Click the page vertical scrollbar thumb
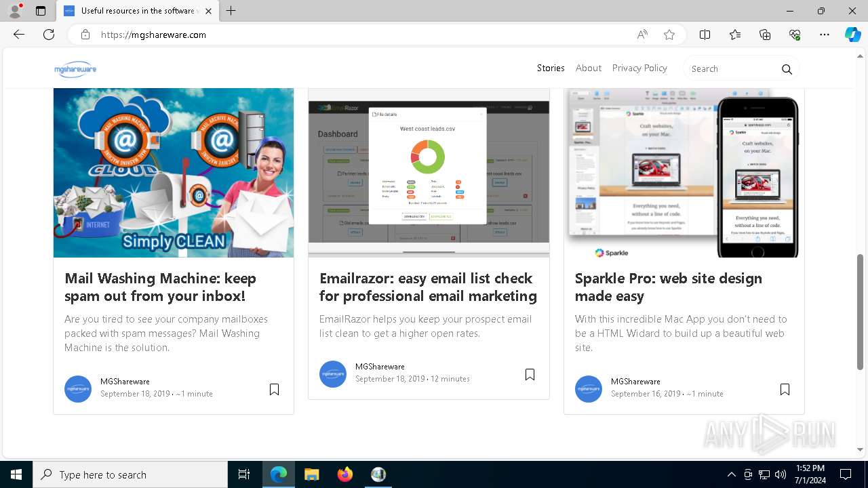868x488 pixels. point(861,312)
